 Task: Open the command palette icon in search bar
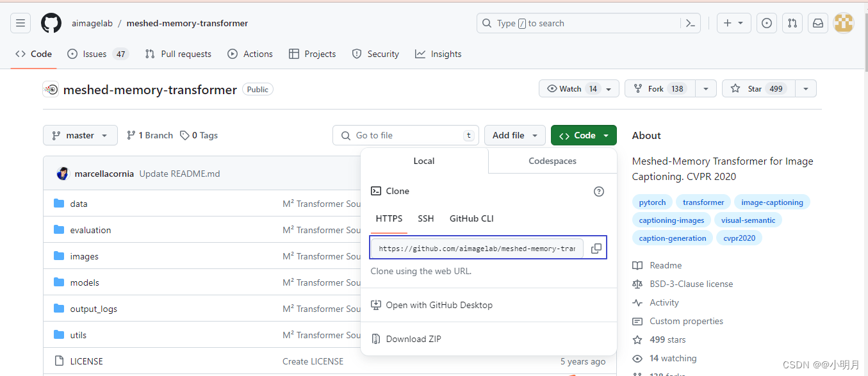(x=690, y=24)
